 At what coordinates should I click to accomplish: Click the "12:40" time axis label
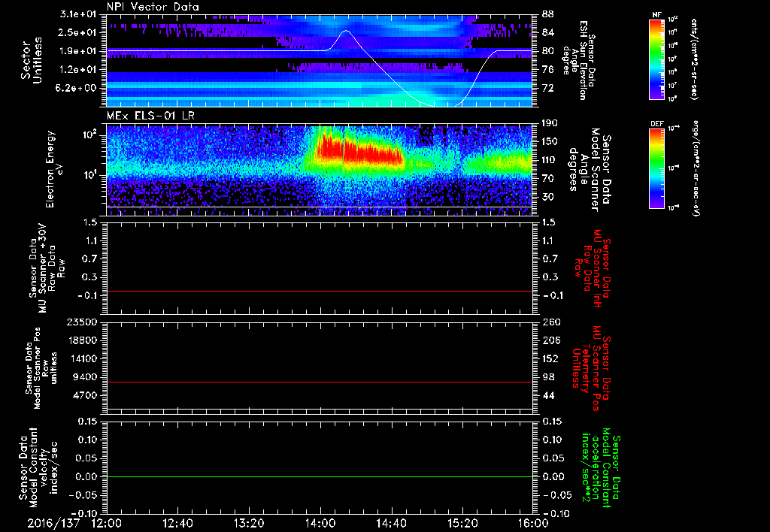click(x=177, y=523)
